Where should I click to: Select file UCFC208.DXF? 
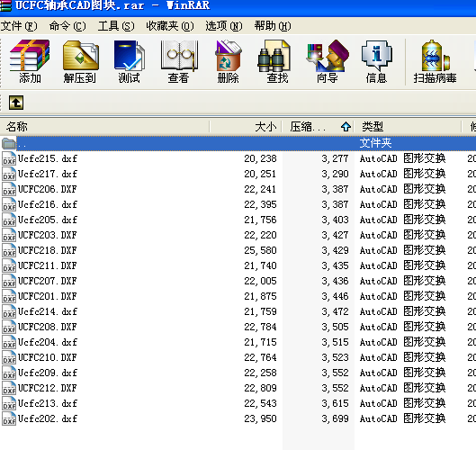[x=48, y=327]
